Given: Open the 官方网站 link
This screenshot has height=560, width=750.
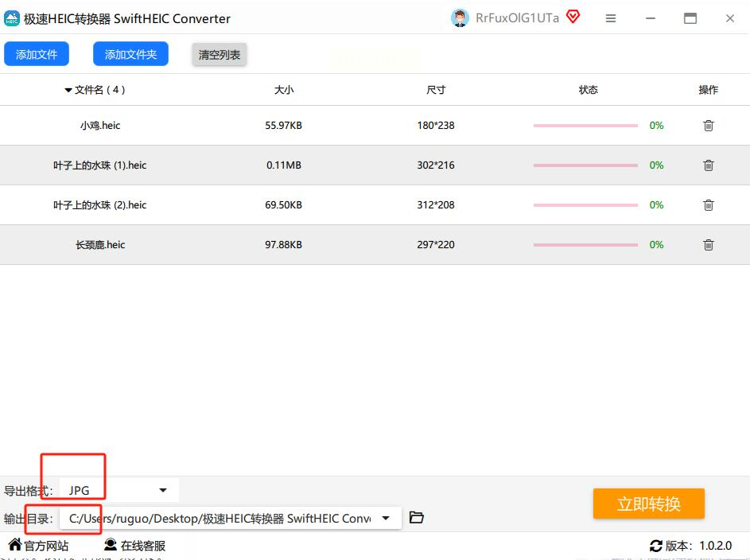Looking at the screenshot, I should tap(38, 545).
